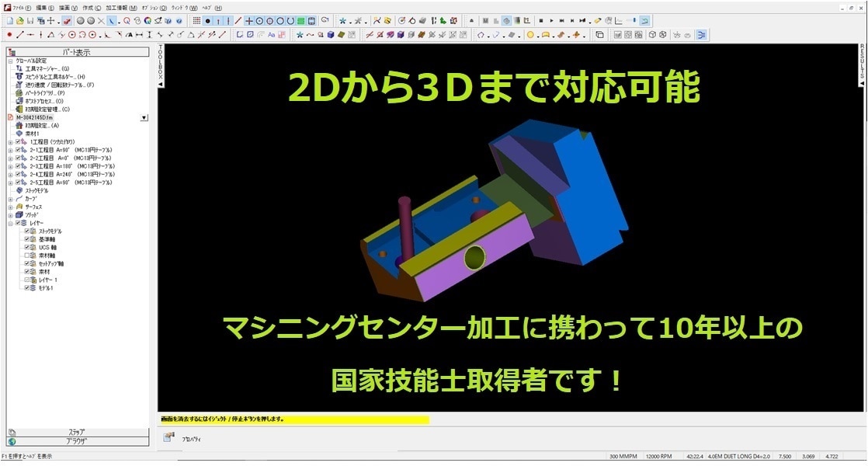The image size is (868, 466).
Task: Open the 加工情報(M) menu
Action: (x=121, y=8)
